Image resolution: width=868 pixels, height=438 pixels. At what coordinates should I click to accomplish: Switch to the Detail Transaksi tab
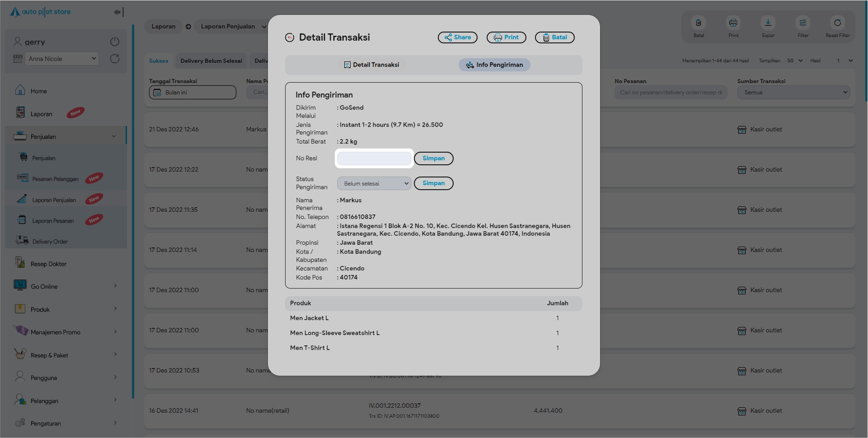pyautogui.click(x=371, y=65)
